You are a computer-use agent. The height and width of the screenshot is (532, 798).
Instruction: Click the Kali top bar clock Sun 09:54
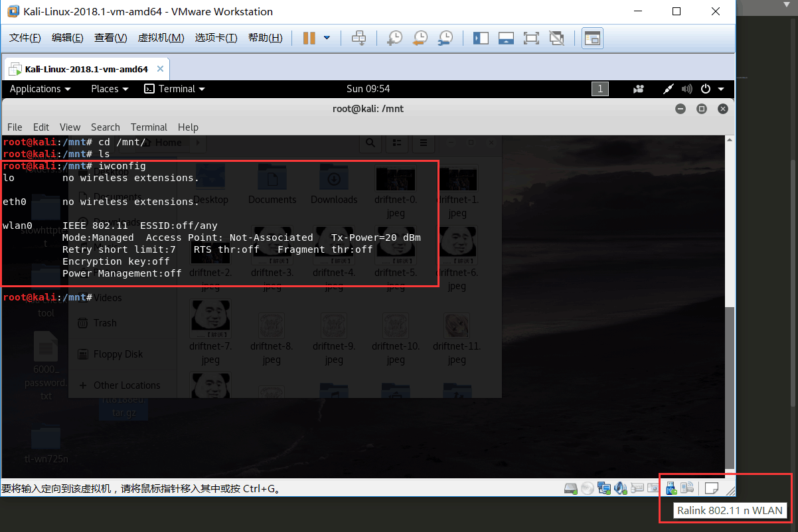coord(368,89)
